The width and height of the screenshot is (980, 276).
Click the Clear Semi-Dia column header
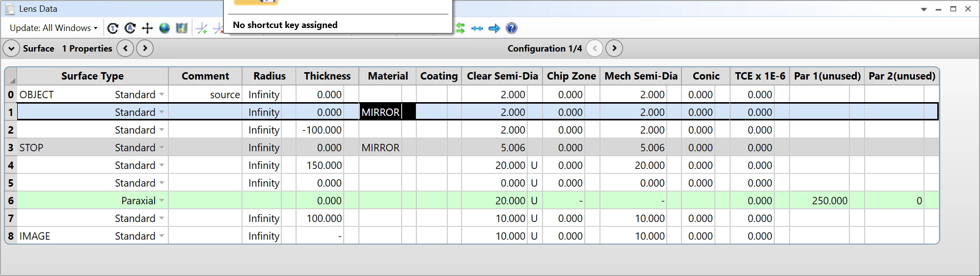tap(502, 76)
